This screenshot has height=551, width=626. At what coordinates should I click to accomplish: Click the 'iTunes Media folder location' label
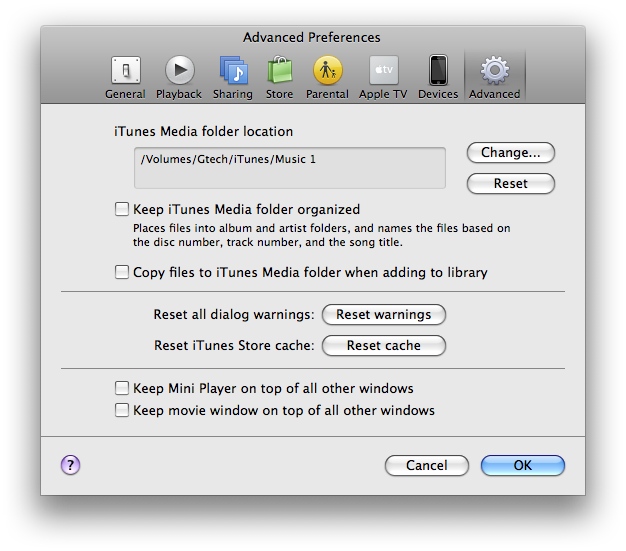coord(204,131)
